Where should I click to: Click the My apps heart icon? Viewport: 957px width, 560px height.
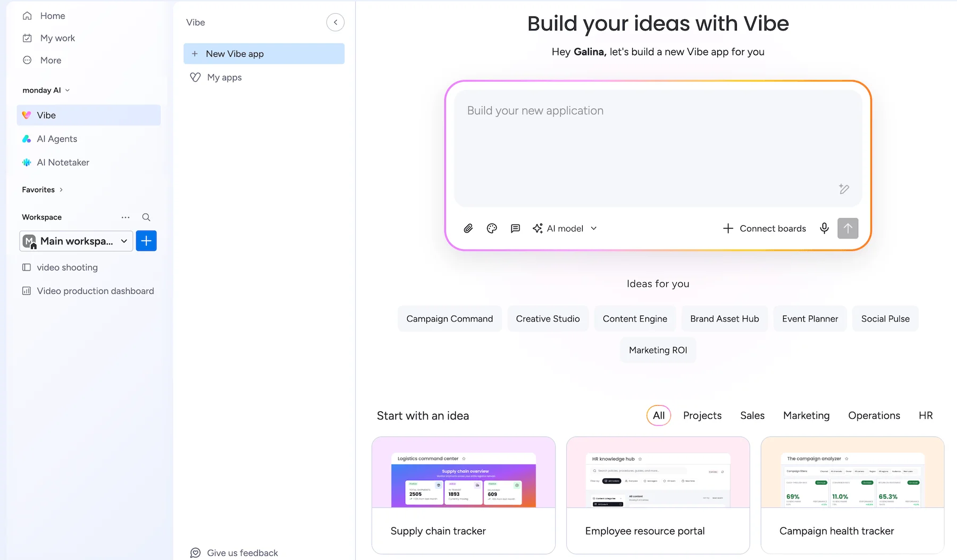[196, 78]
